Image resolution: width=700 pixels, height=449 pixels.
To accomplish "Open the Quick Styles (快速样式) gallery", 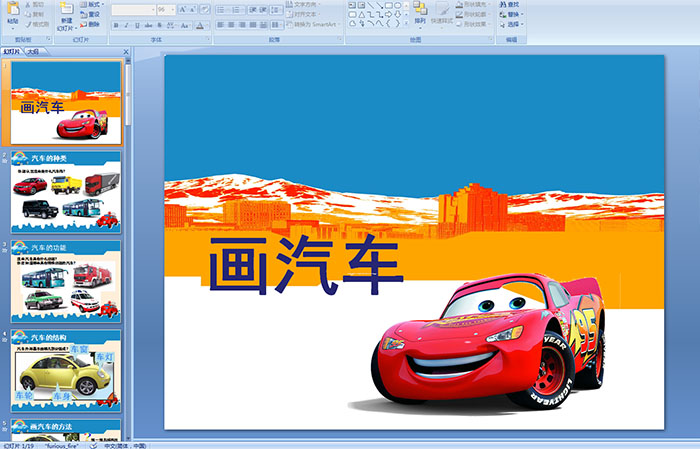I will coord(442,15).
